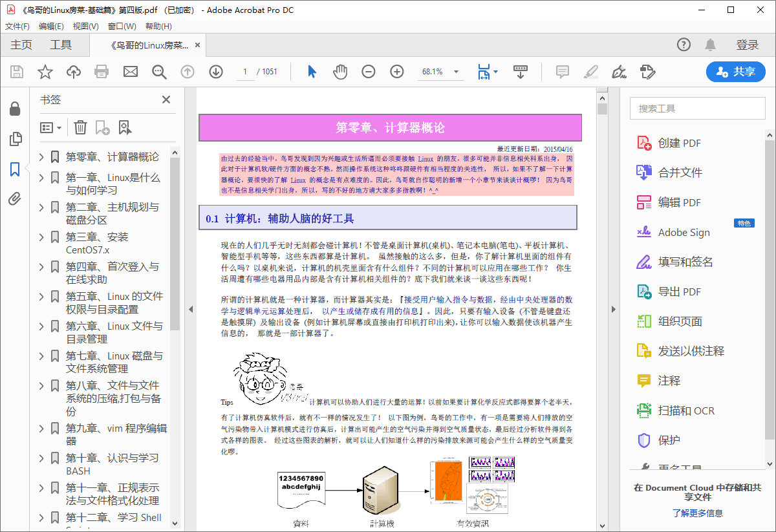
Task: Go to previous page arrow icon
Action: tap(188, 72)
